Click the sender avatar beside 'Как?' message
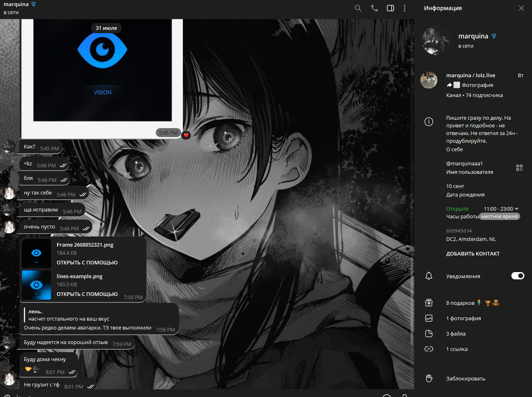532x397 pixels. click(9, 146)
